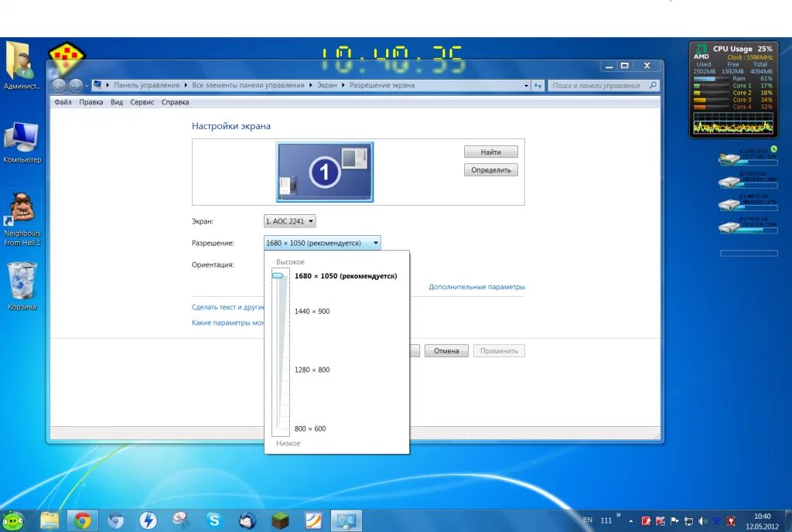This screenshot has width=792, height=532.
Task: Expand the chevron after Экран breadcrumb
Action: (343, 85)
